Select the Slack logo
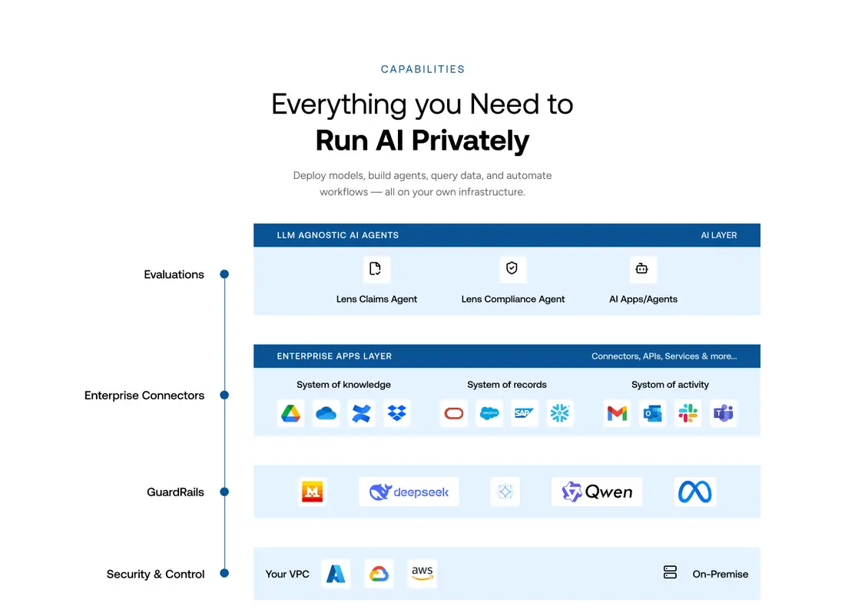 click(x=688, y=413)
